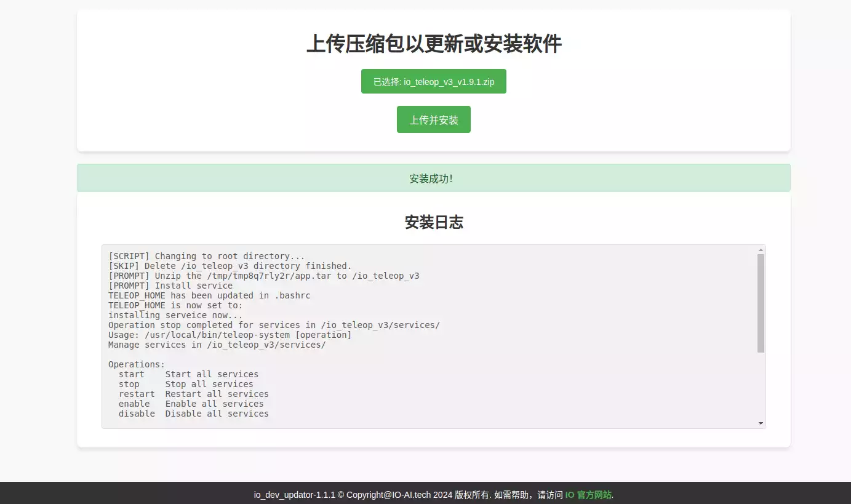The image size is (851, 504).
Task: Click log line '[SKIP] Delete /io_teleop_v3 directory finished.'
Action: click(230, 266)
